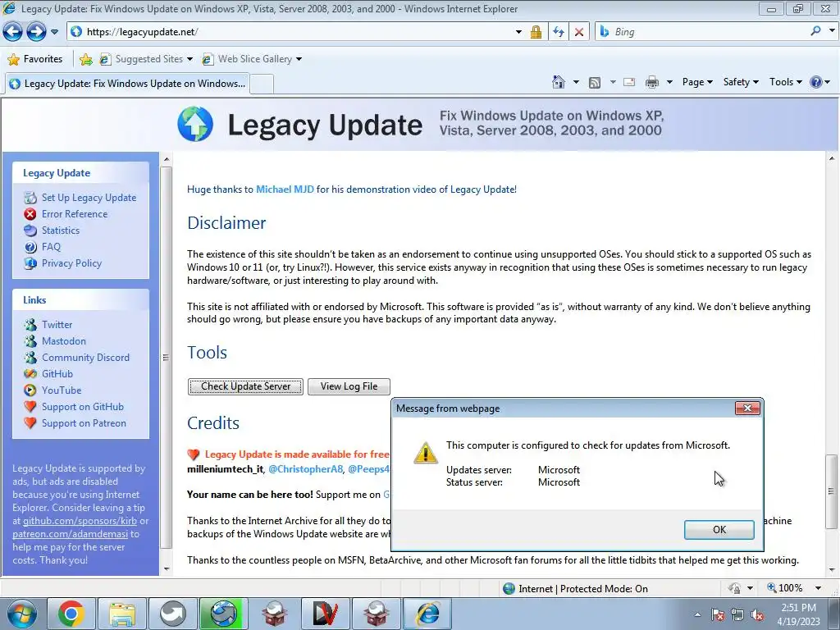Select the Legacy Update browser tab
The height and width of the screenshot is (630, 840).
point(127,84)
